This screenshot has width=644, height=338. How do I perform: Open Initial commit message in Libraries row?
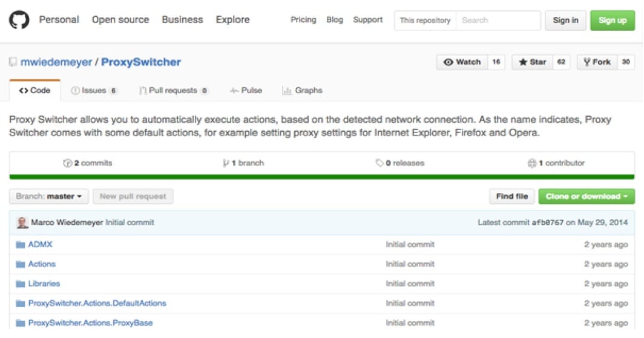pyautogui.click(x=410, y=284)
